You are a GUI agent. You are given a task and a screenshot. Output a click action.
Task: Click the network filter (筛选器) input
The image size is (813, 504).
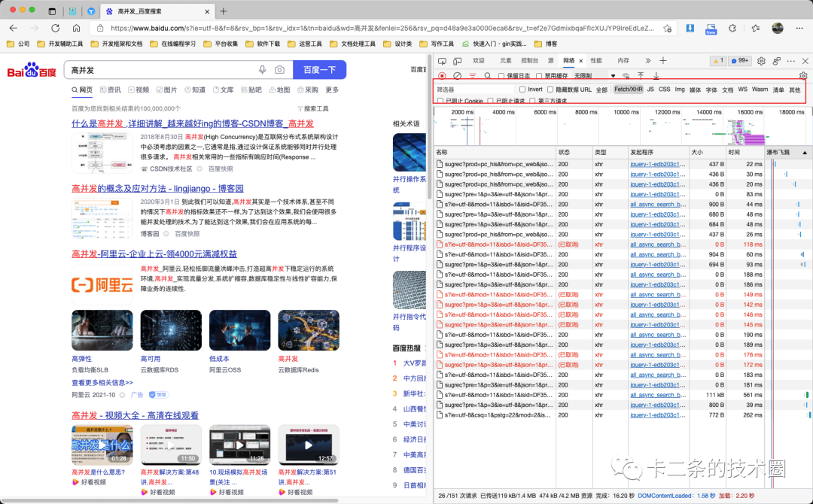[x=473, y=90]
